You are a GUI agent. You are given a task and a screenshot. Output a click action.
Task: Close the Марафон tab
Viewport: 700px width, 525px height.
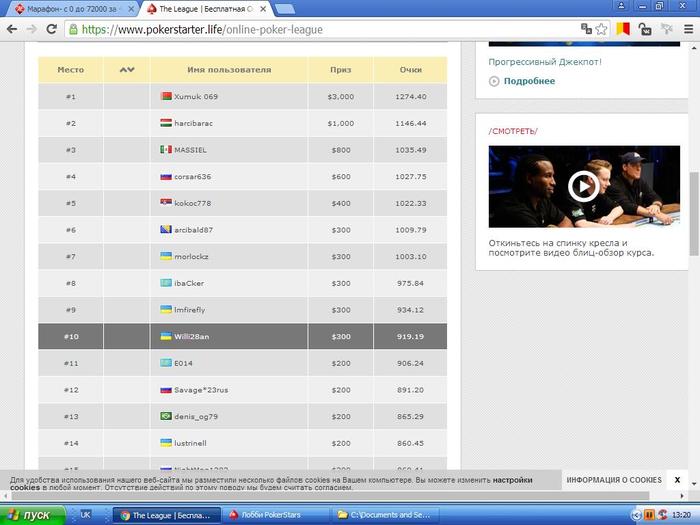pos(131,9)
